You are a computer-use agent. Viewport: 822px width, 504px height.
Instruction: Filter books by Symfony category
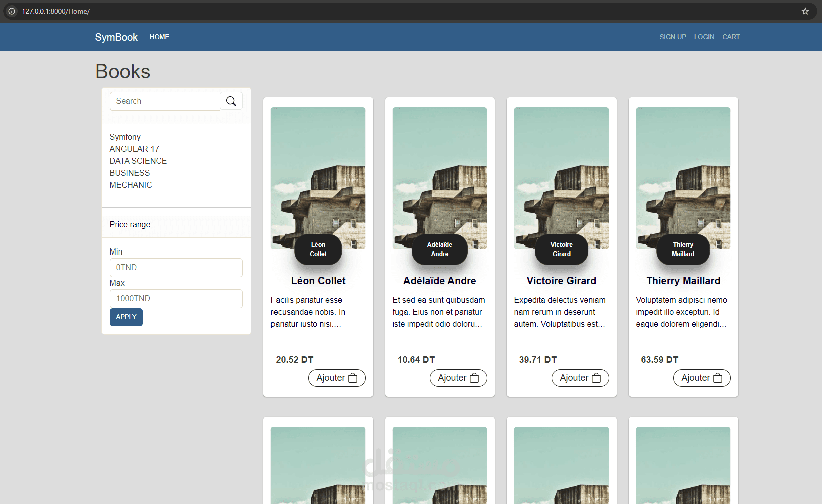(x=125, y=137)
